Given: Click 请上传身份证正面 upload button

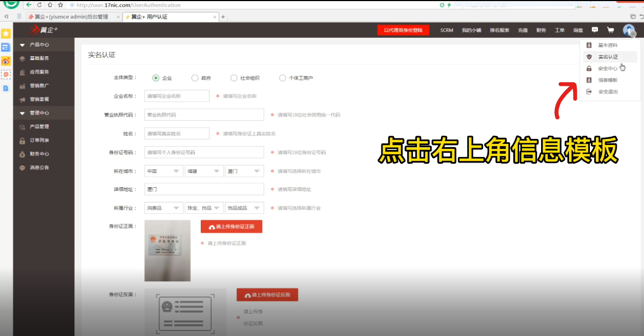Looking at the screenshot, I should pos(231,227).
